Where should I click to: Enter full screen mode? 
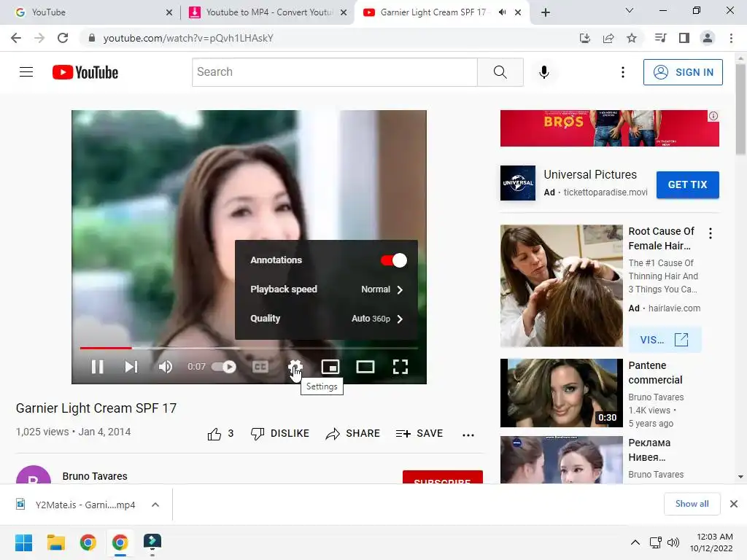pos(400,367)
